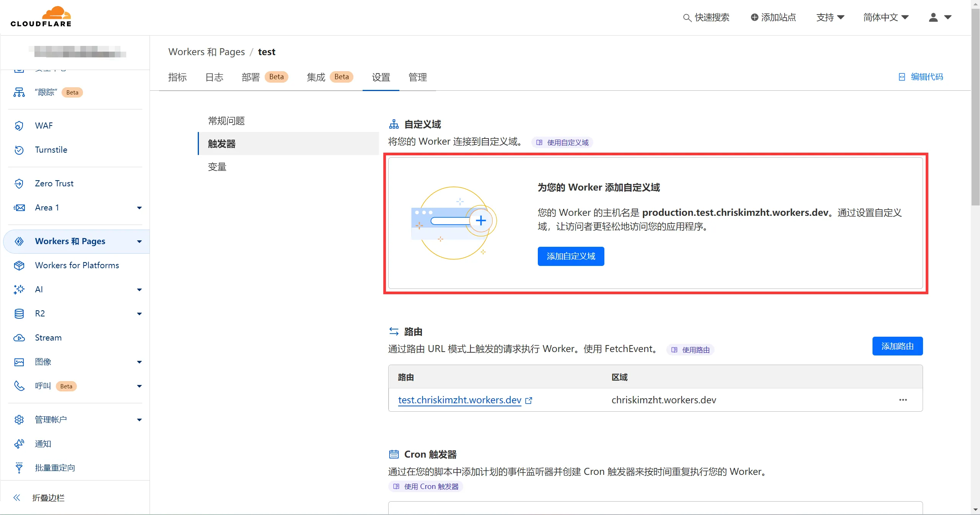Click the Workers 和 Pages diamond icon
Image resolution: width=980 pixels, height=515 pixels.
19,241
